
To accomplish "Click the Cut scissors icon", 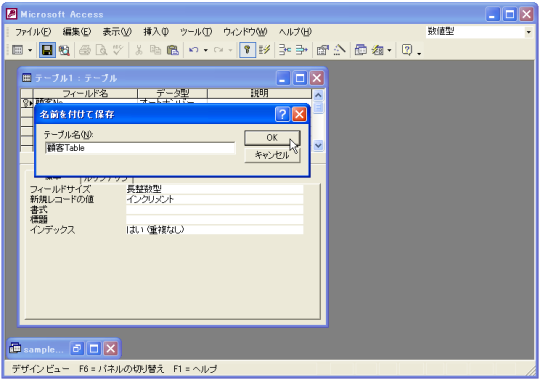I will [139, 50].
